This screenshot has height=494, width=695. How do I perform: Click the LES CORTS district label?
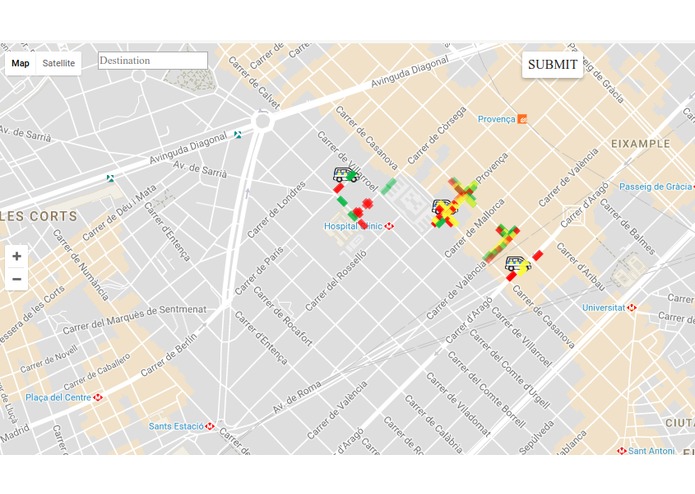[x=39, y=216]
